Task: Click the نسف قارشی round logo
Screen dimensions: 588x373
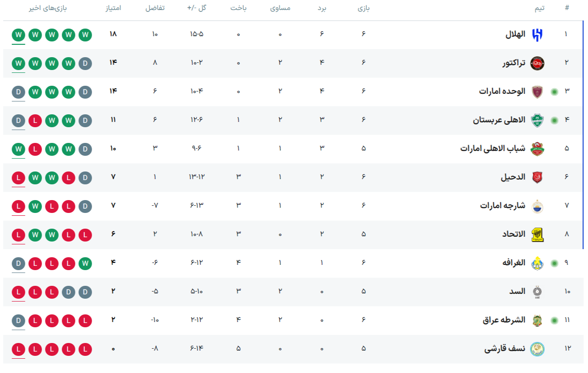Action: pos(537,349)
